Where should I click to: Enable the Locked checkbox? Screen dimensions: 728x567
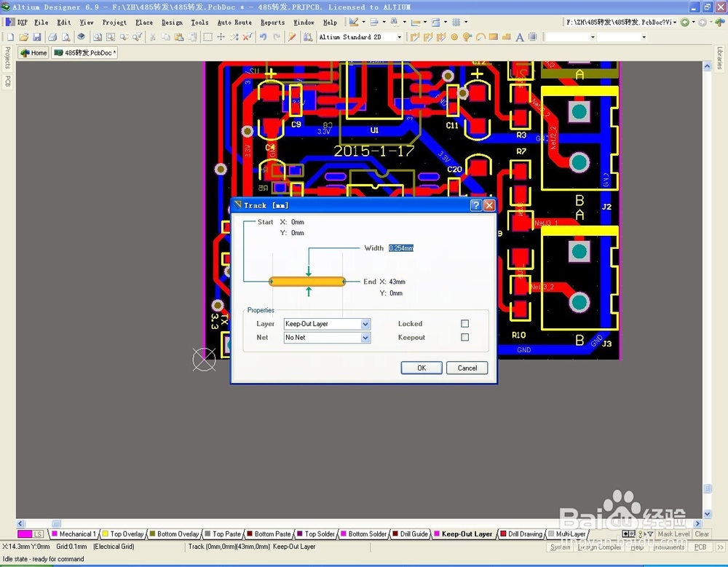click(464, 323)
